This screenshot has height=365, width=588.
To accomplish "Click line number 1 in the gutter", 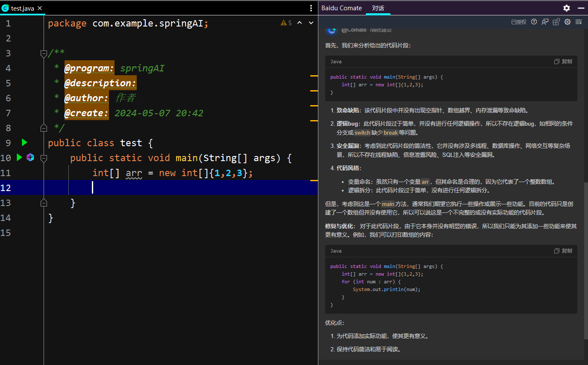I will 8,23.
